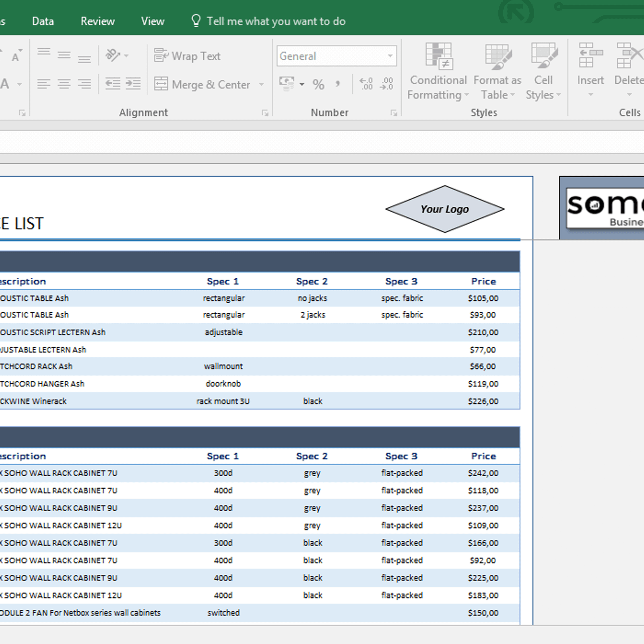Open Font settings dialog launcher
The image size is (644, 644).
[22, 113]
